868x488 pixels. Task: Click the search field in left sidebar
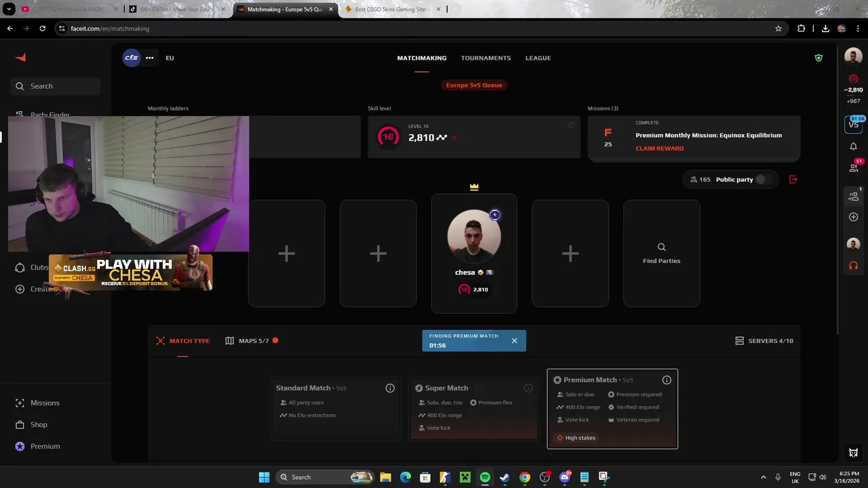point(56,86)
